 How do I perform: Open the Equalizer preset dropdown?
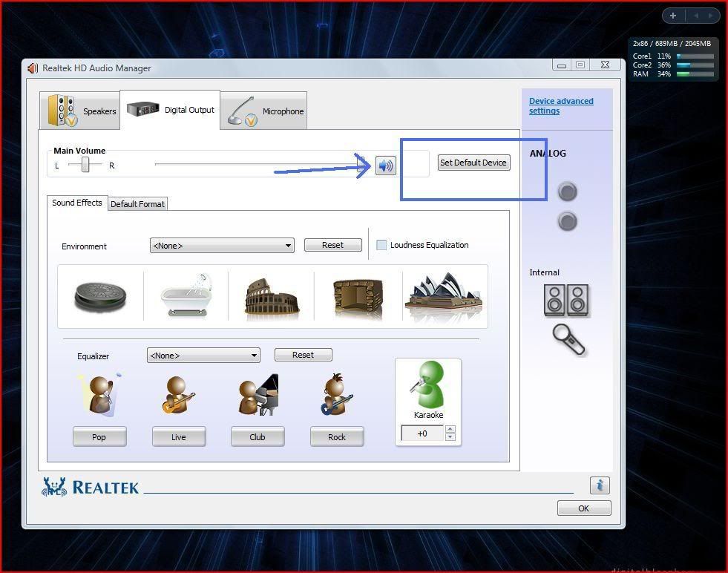(x=203, y=356)
